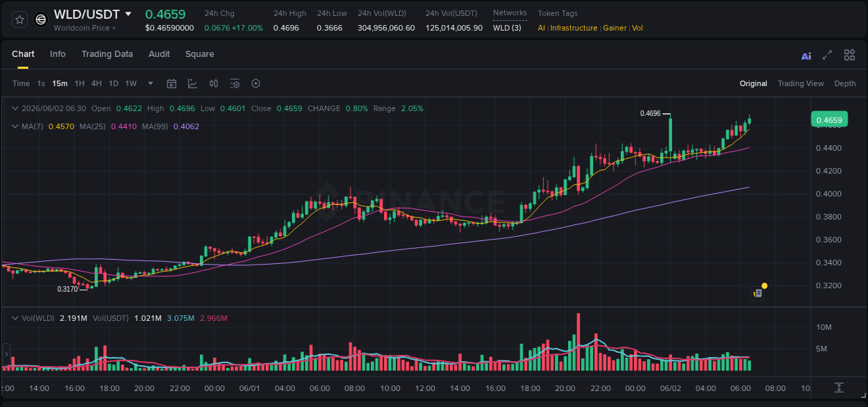This screenshot has height=407, width=868.
Task: Click the Infrastructure token tag
Action: (574, 28)
